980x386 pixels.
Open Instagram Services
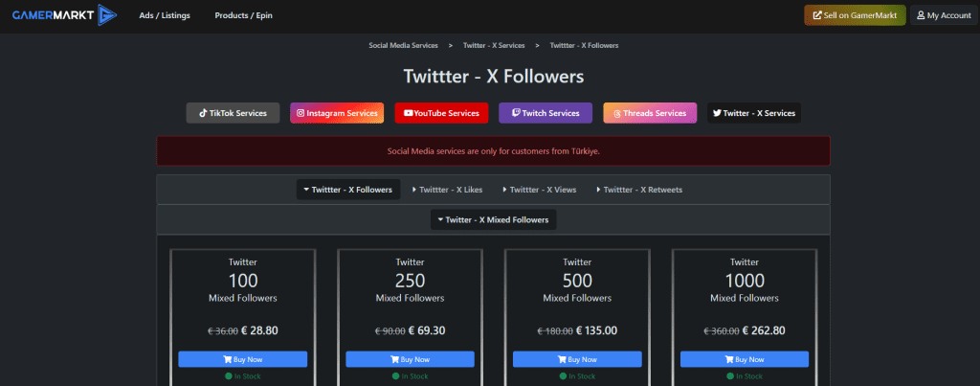[337, 113]
